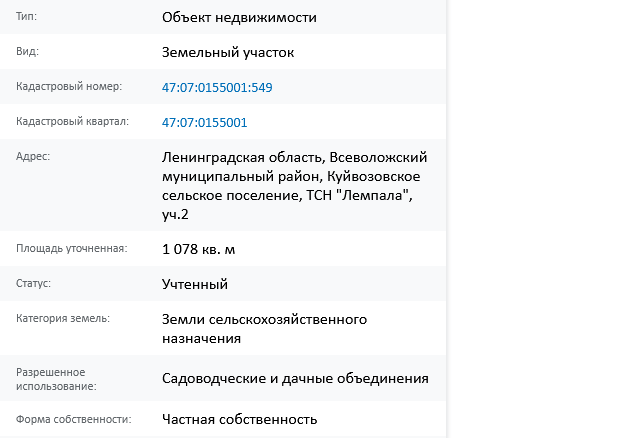
Task: Click the 'Разрешенное использование:' label
Action: 56,379
